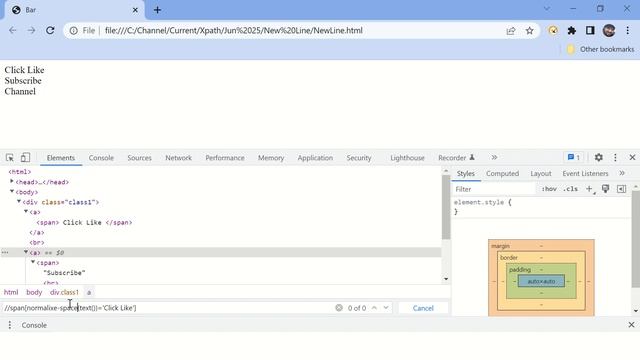The width and height of the screenshot is (640, 360).
Task: Click the Cancel search button
Action: pos(423,308)
